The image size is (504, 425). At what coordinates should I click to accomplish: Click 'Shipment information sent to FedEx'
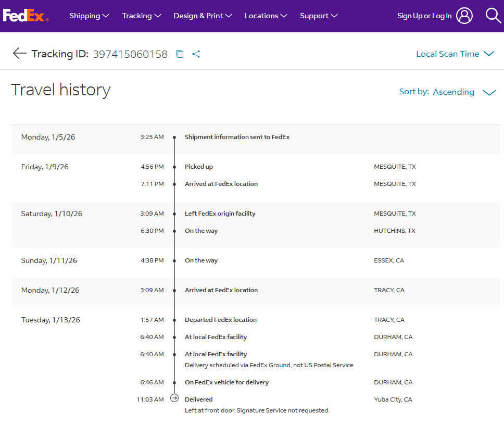pyautogui.click(x=237, y=137)
